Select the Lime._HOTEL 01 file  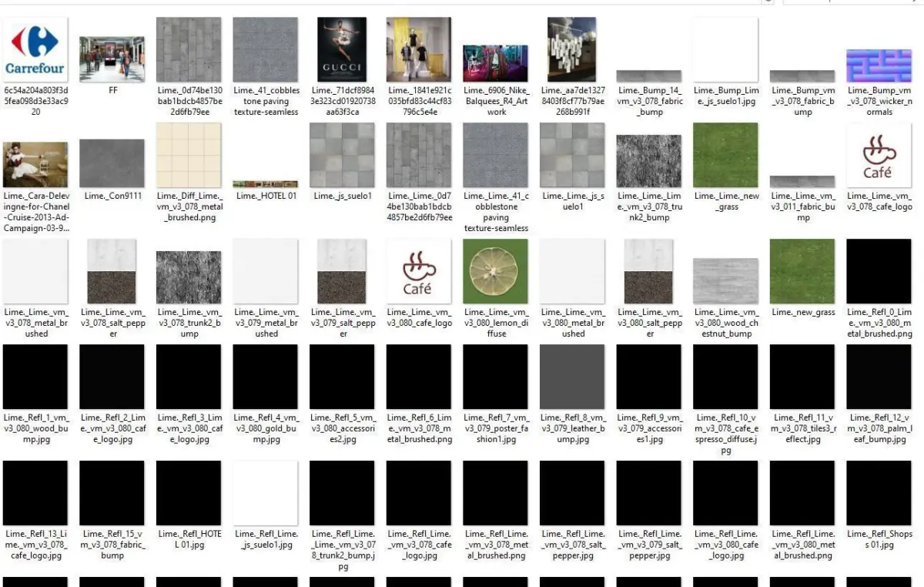(266, 184)
